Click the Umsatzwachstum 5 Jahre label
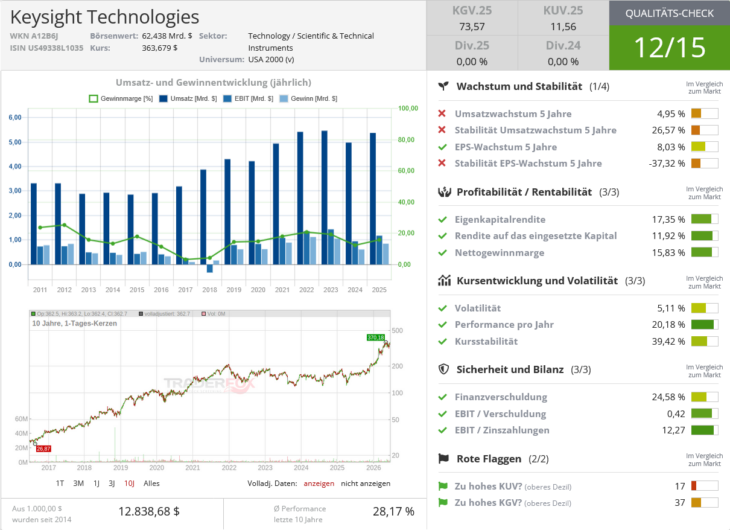The height and width of the screenshot is (530, 730). (x=513, y=114)
